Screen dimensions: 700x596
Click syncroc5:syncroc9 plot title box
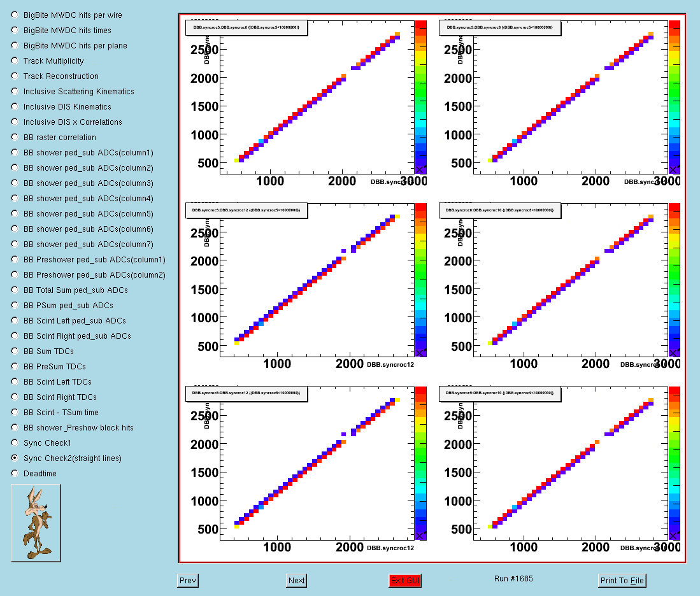(x=500, y=27)
